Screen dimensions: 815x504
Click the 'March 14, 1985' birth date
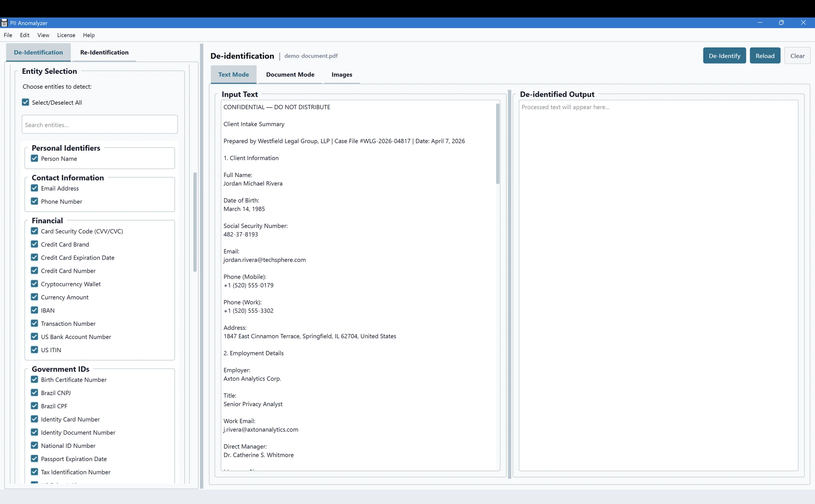point(244,209)
